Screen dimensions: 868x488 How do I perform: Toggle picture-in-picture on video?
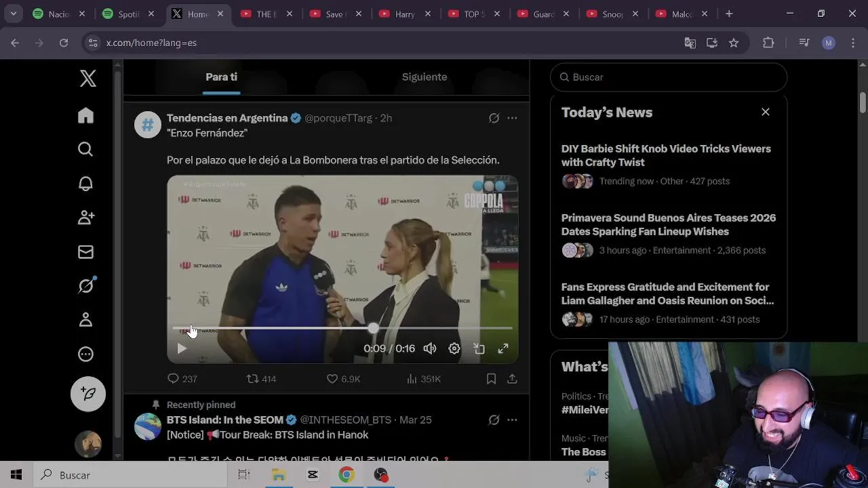click(479, 348)
